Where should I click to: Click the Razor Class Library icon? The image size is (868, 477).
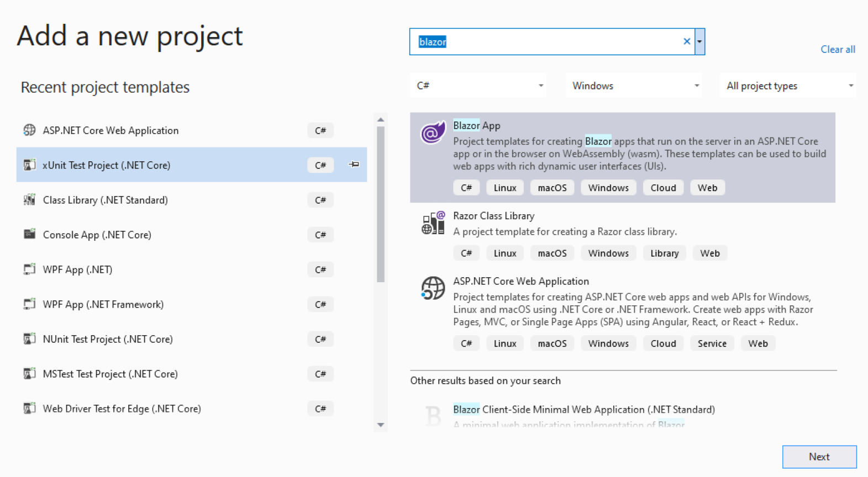pos(433,223)
